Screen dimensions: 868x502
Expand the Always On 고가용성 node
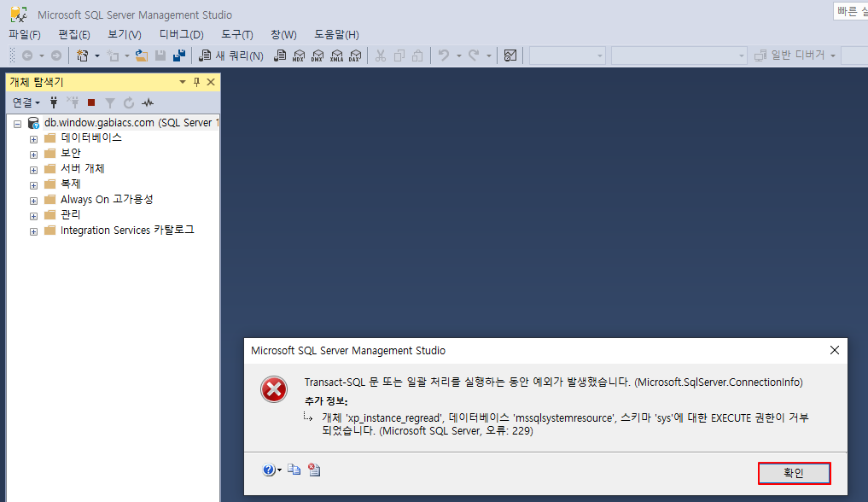click(33, 201)
